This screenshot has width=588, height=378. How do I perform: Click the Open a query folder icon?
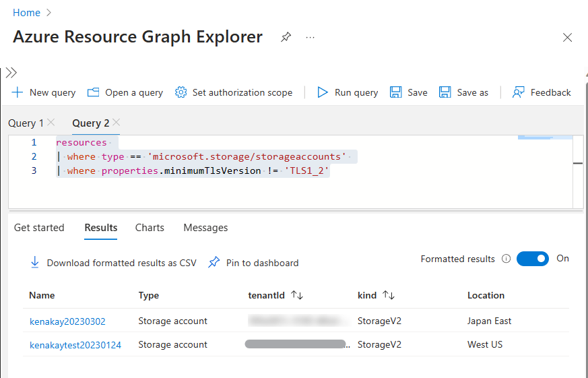click(94, 92)
